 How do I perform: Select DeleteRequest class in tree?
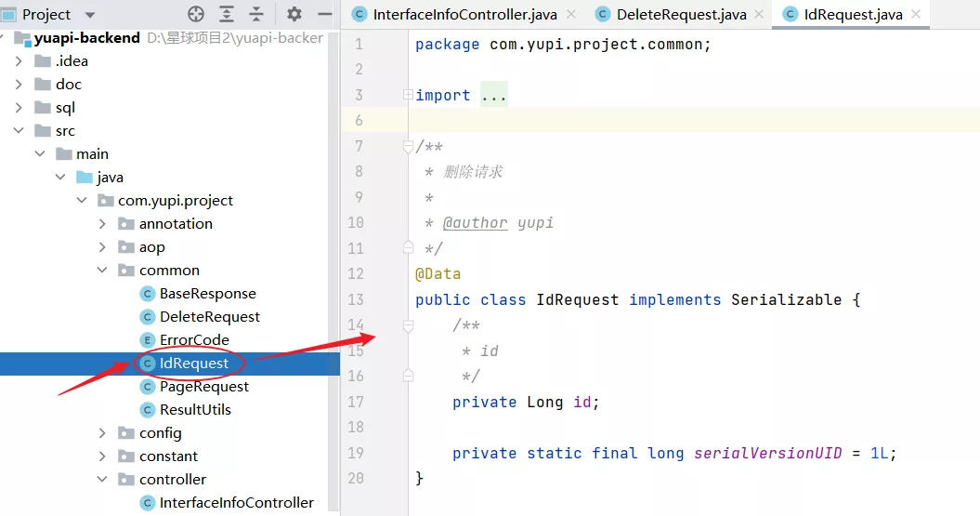pos(209,316)
